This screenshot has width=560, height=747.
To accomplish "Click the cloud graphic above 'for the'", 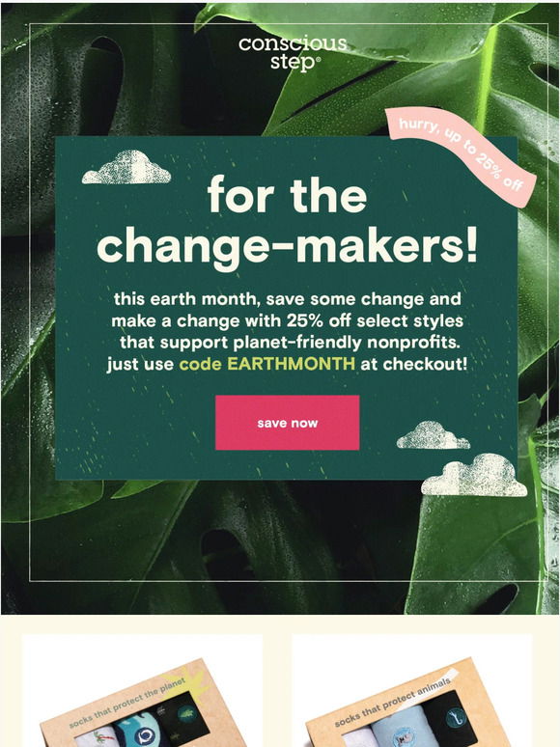I will (126, 167).
